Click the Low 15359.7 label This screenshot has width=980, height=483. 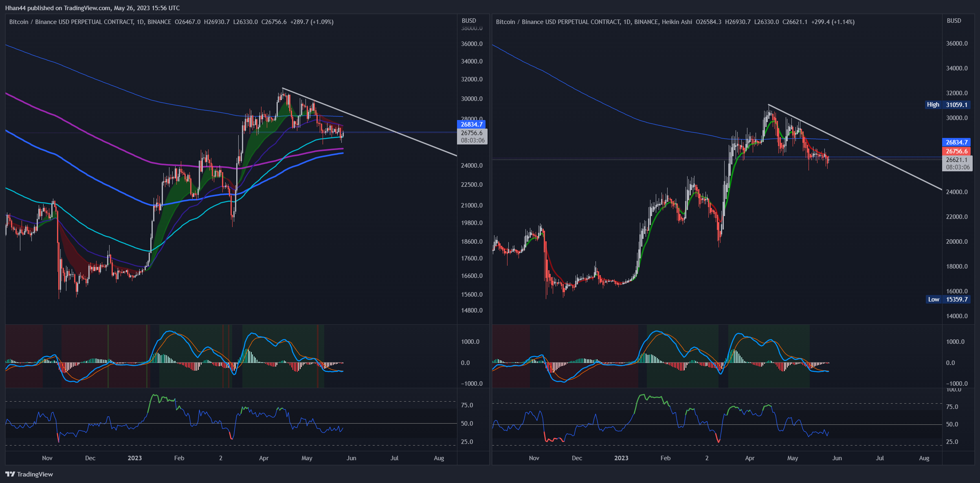(948, 299)
